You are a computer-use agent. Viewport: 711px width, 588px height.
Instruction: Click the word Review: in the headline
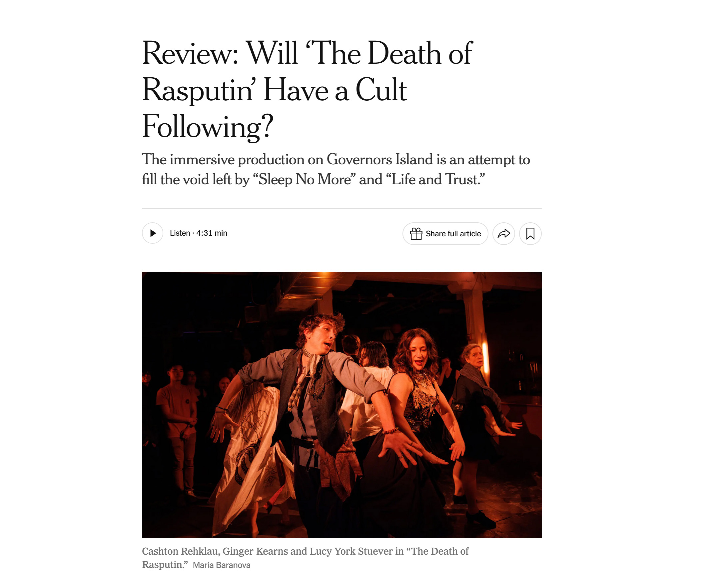click(190, 53)
